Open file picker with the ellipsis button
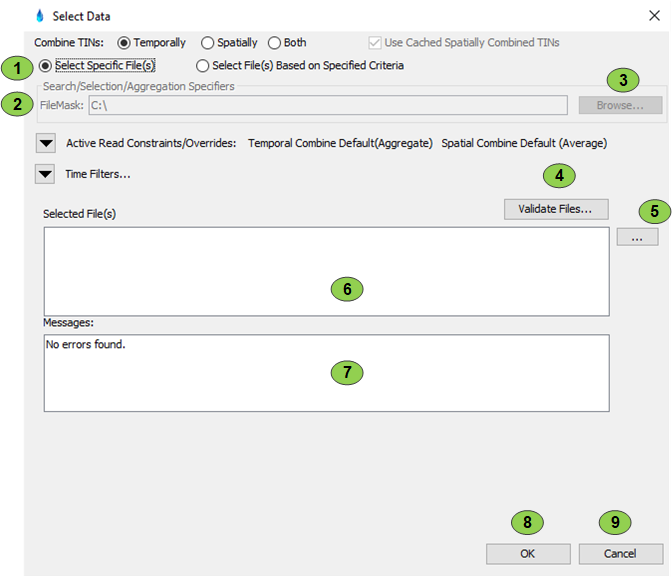672x578 pixels. tap(637, 237)
